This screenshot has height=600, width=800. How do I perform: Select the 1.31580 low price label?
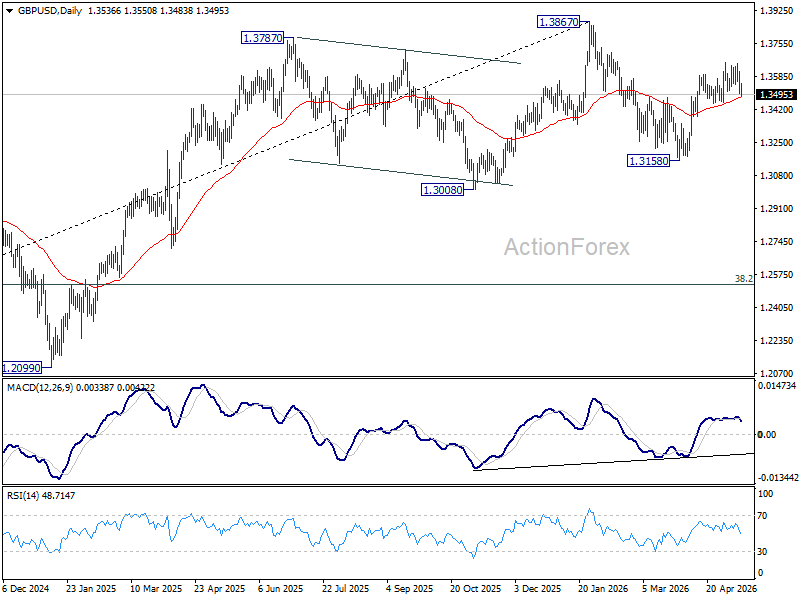tap(648, 161)
